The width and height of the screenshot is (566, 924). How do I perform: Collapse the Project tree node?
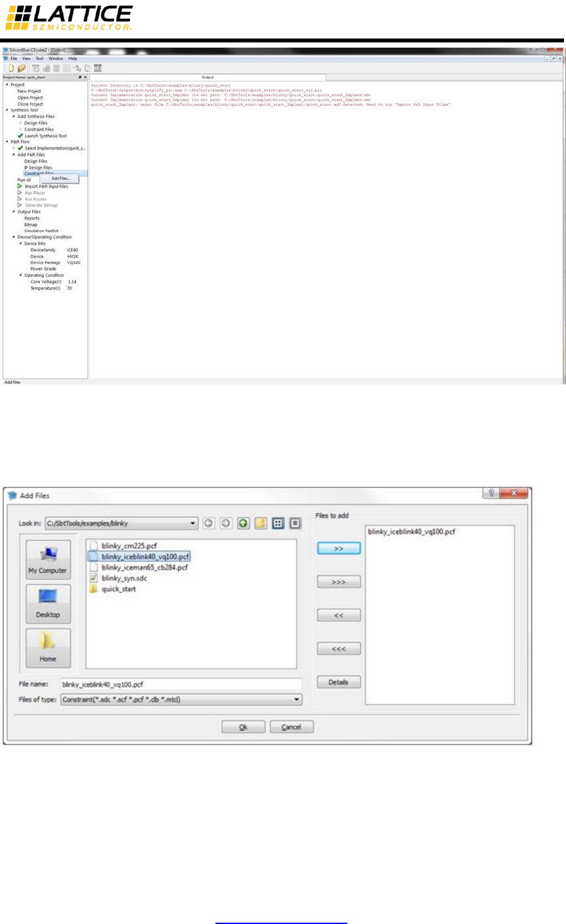point(7,85)
